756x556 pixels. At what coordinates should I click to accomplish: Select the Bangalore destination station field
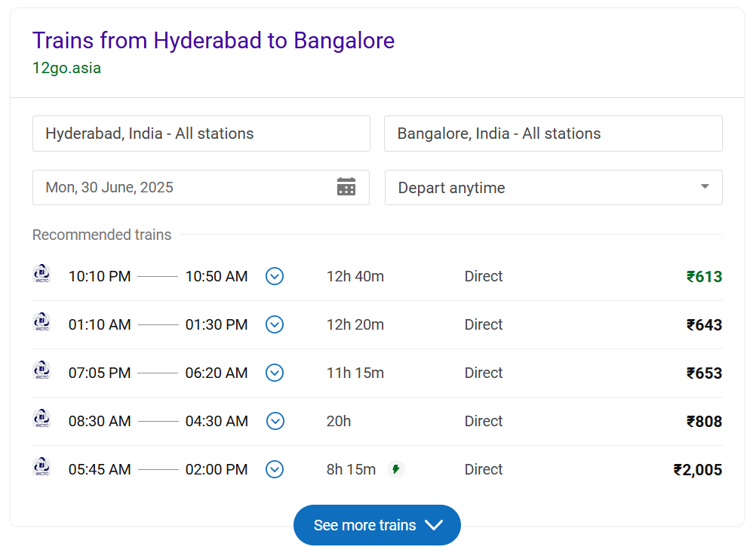(554, 134)
